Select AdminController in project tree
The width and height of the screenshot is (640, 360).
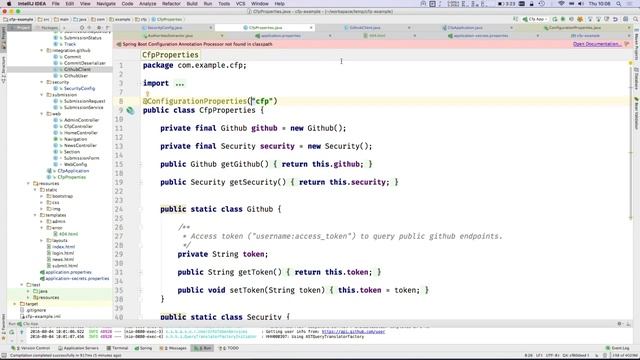[81, 120]
